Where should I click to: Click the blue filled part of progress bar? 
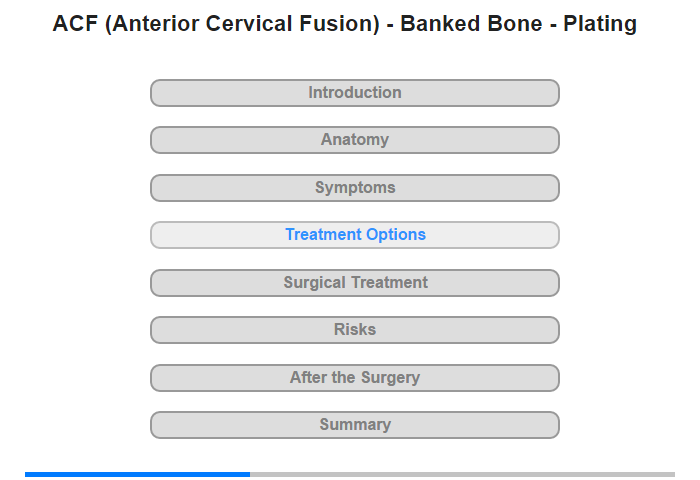coord(138,474)
